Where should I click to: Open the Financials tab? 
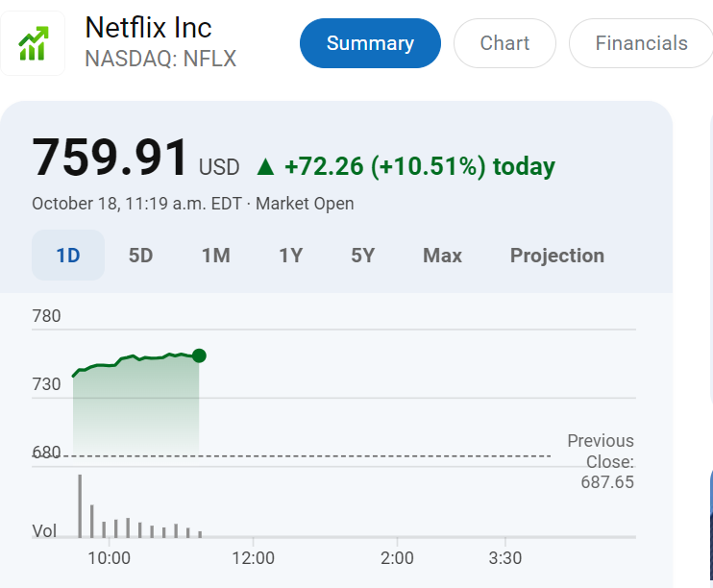tap(641, 43)
